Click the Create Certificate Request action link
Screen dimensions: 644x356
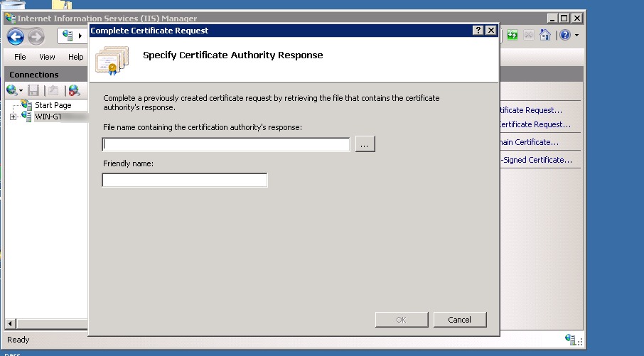coord(531,110)
